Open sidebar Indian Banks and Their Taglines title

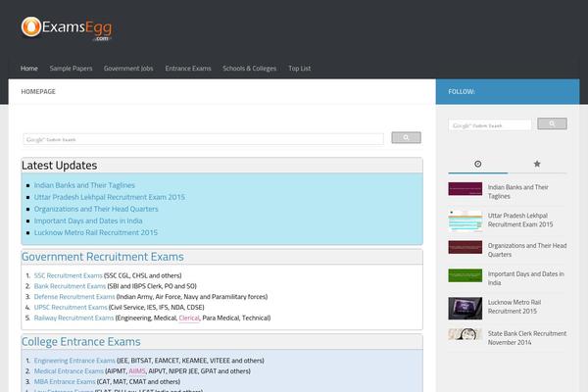pos(517,192)
